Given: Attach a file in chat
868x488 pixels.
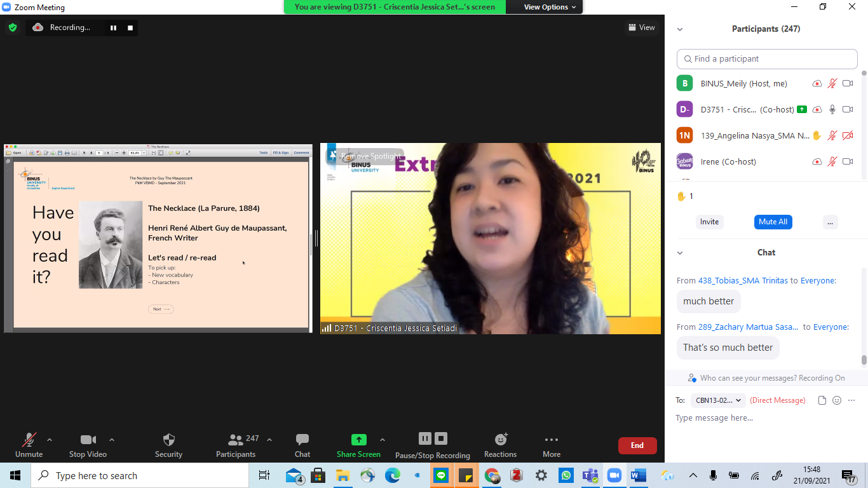Looking at the screenshot, I should tap(822, 400).
